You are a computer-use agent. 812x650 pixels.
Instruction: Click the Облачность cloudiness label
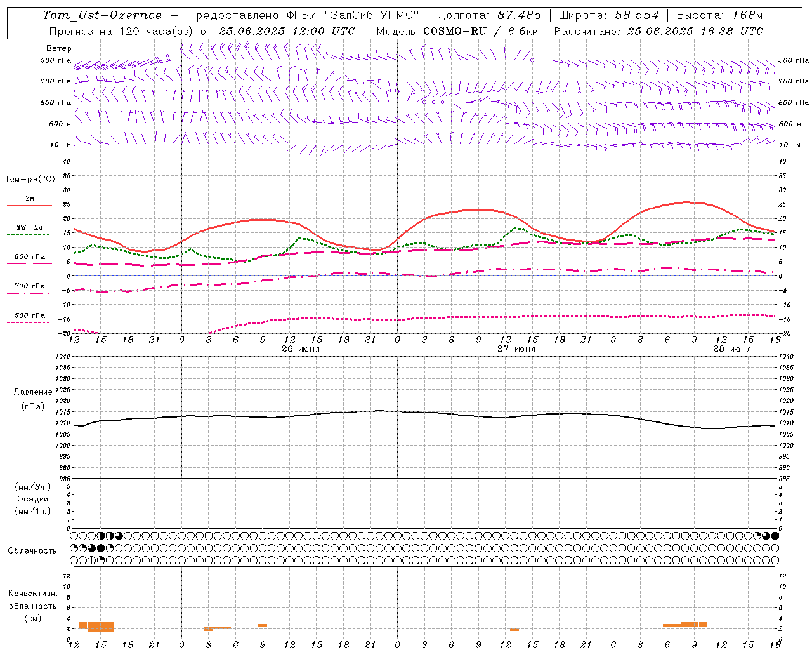point(32,551)
